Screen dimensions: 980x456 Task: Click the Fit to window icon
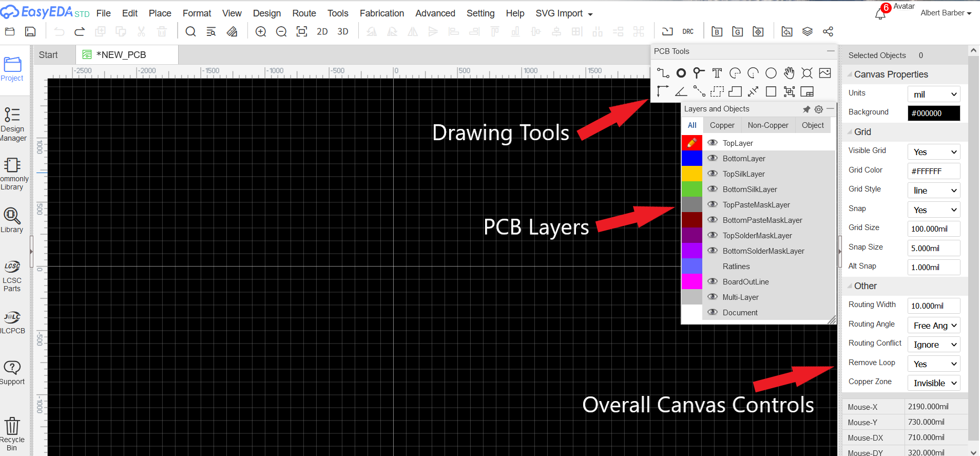point(302,32)
